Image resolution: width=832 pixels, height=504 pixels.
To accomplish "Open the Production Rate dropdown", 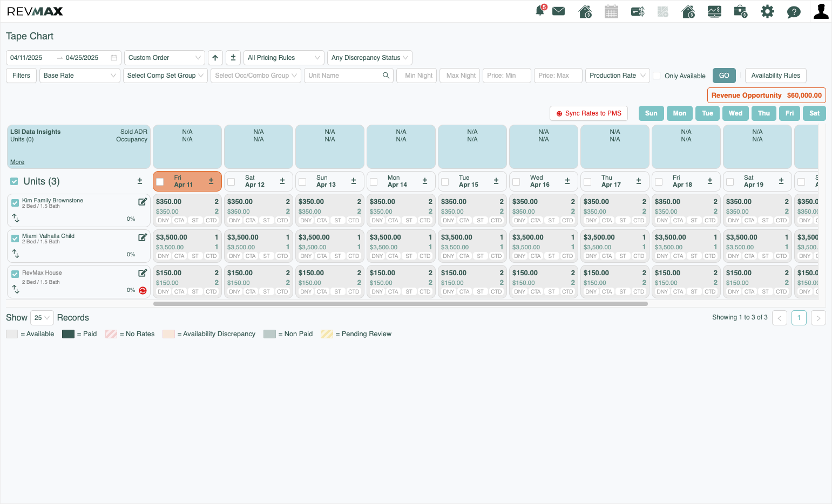I will point(617,76).
